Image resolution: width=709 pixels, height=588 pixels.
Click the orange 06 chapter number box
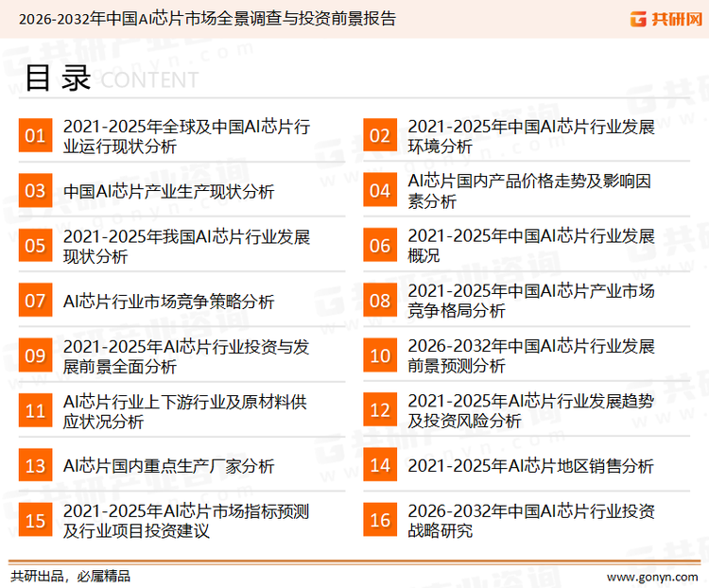[x=380, y=245]
